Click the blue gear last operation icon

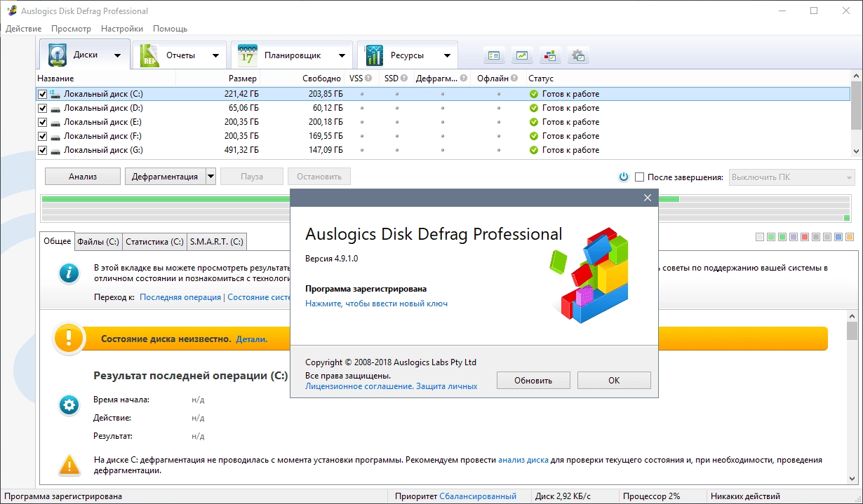tap(68, 404)
